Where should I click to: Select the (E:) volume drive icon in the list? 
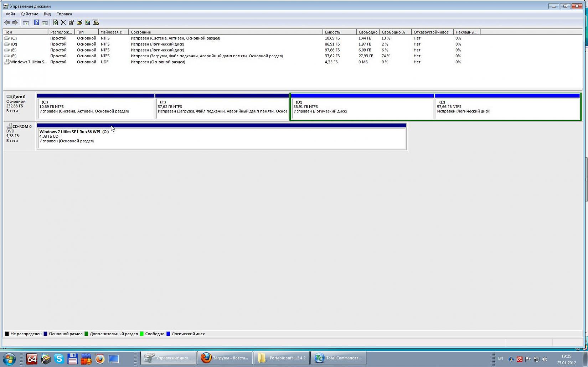[x=7, y=50]
